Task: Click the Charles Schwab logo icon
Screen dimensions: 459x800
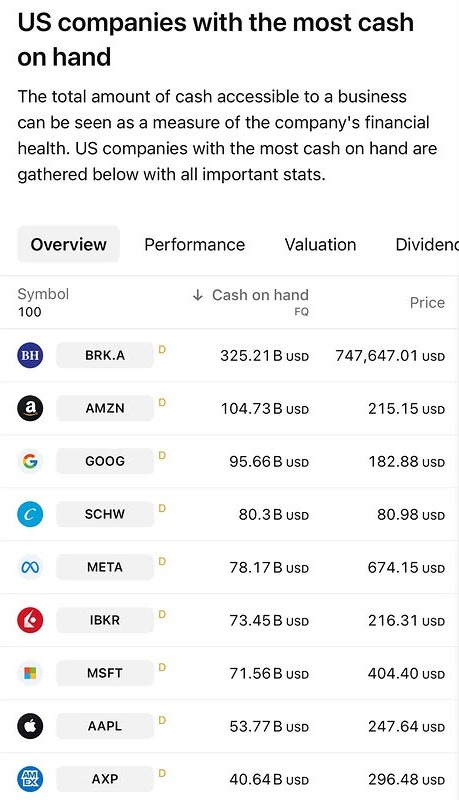Action: (30, 514)
